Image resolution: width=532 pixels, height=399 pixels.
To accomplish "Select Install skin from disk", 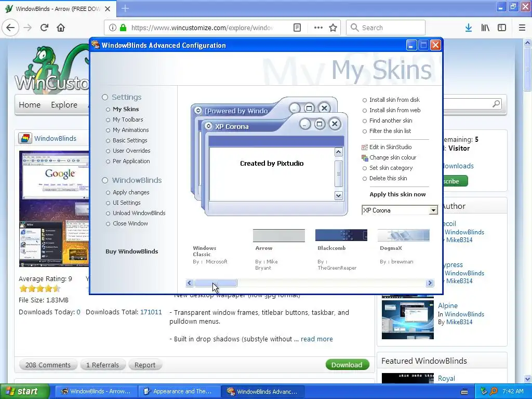I will pyautogui.click(x=394, y=100).
